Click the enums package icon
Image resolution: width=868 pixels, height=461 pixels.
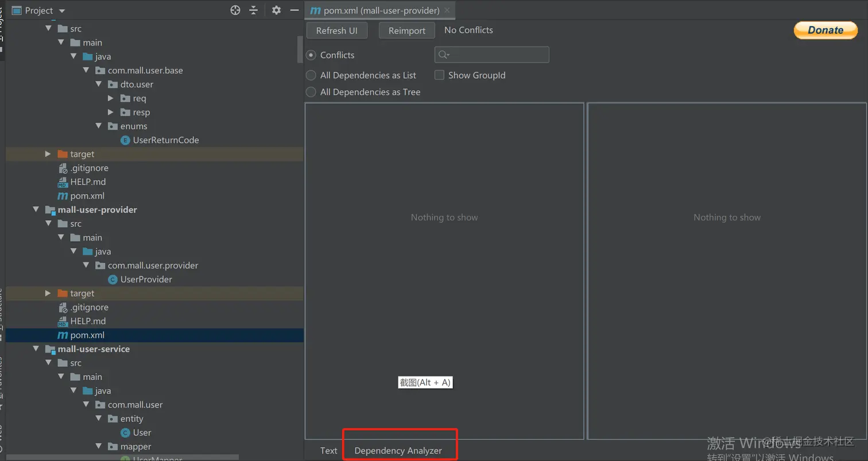[113, 126]
